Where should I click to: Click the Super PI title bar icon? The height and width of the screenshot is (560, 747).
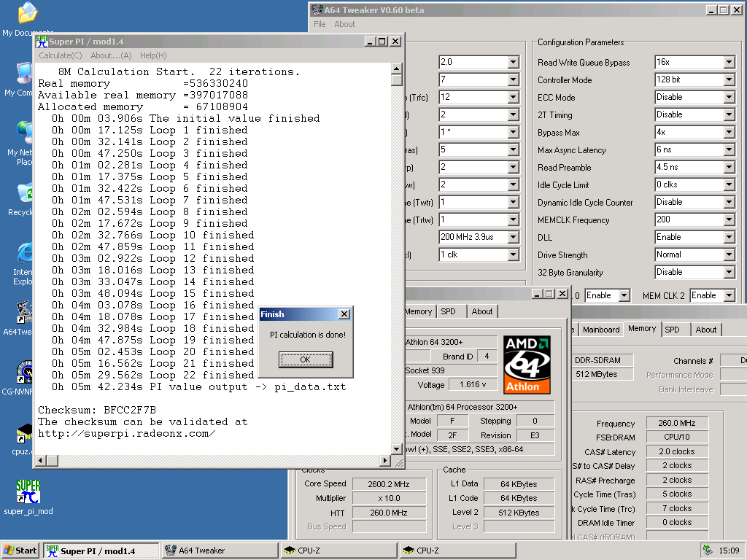click(42, 42)
